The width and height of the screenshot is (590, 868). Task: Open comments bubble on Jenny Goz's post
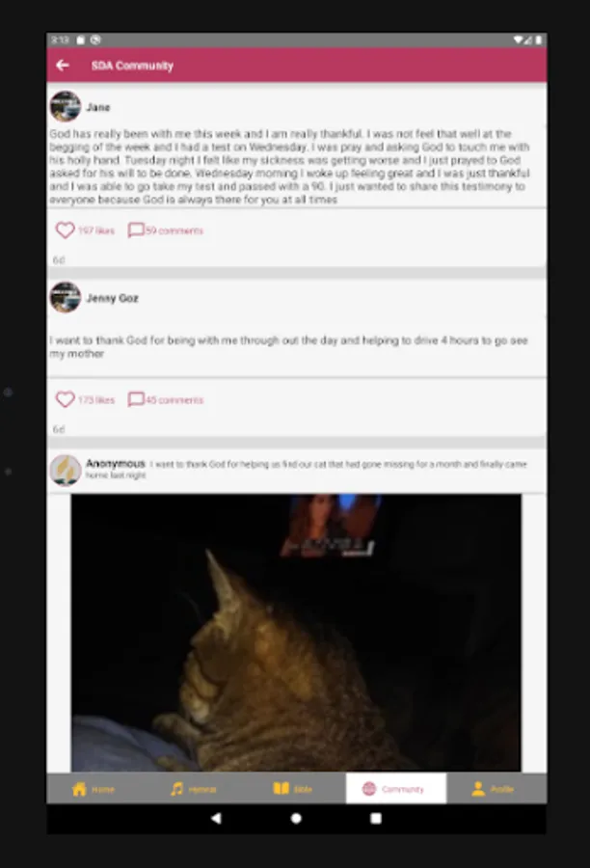136,399
